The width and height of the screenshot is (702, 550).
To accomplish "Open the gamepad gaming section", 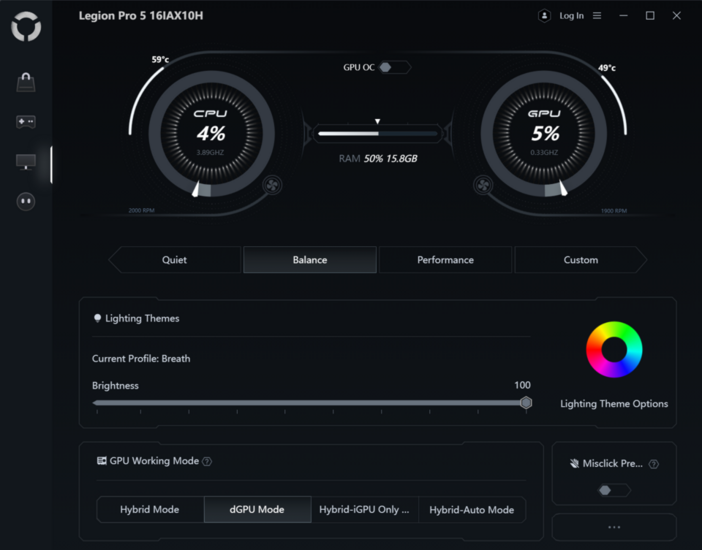I will point(26,122).
